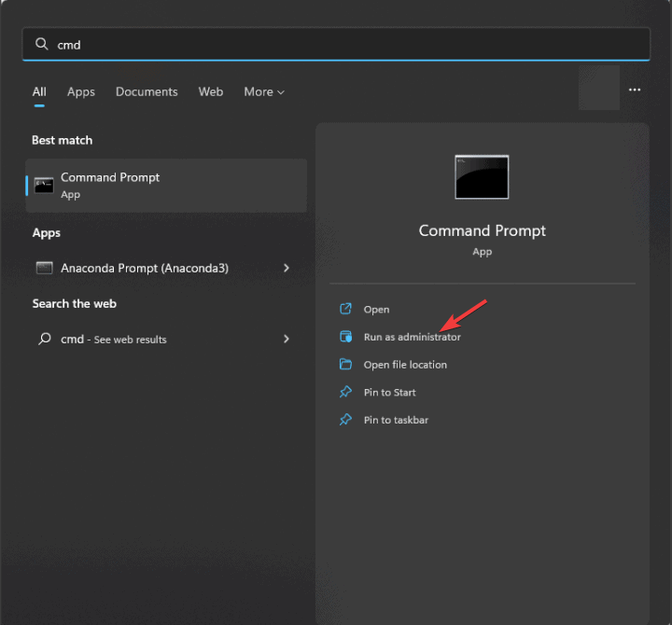Click the folder icon for Open file location
672x625 pixels.
345,365
